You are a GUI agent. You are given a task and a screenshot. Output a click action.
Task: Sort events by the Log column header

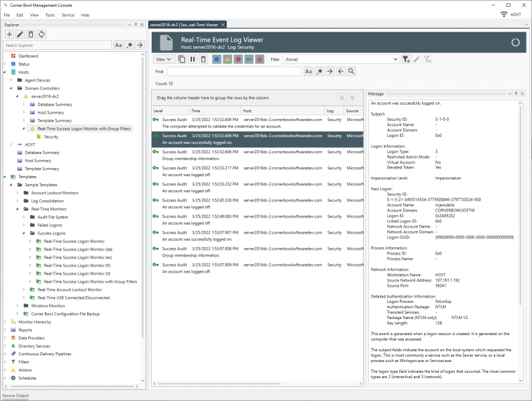point(334,111)
